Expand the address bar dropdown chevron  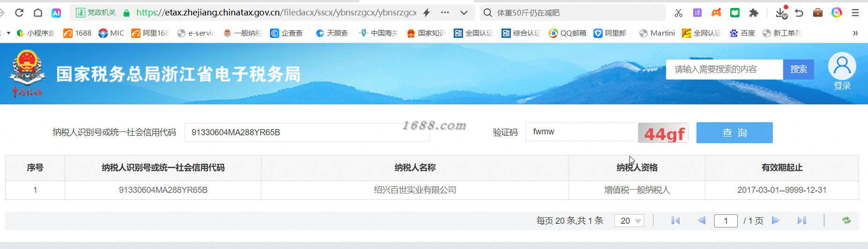[x=464, y=13]
